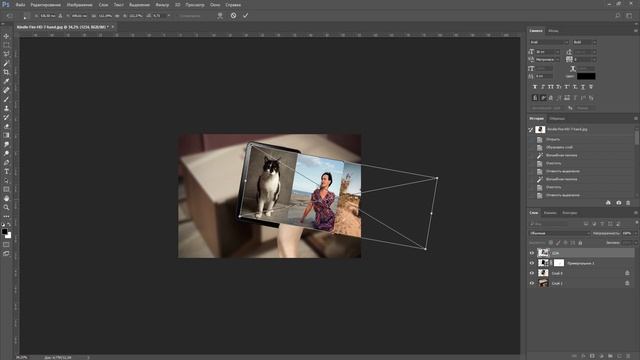Viewport: 640px width, 360px height.
Task: Select the Magic Wand tool in toolbar
Action: tap(6, 63)
